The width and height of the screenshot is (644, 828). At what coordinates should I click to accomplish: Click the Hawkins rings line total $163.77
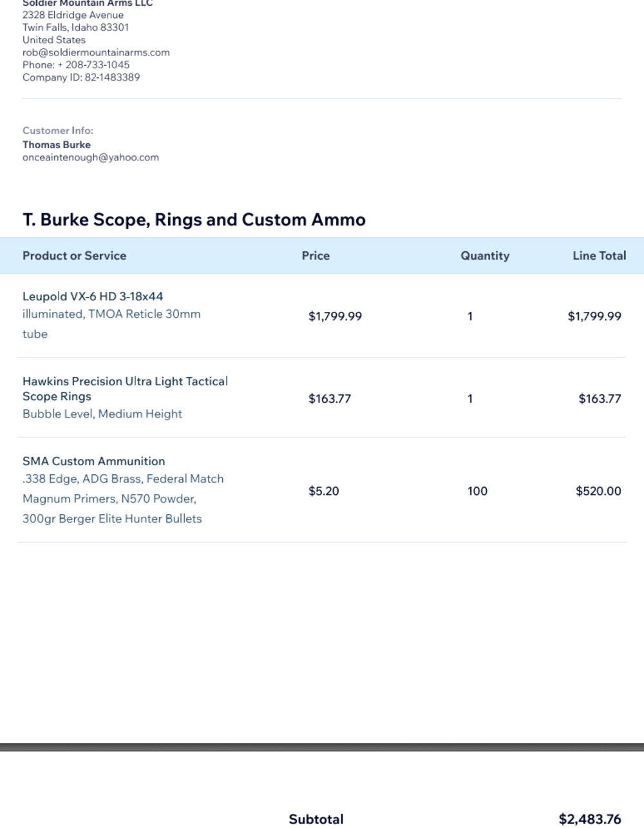click(x=600, y=398)
